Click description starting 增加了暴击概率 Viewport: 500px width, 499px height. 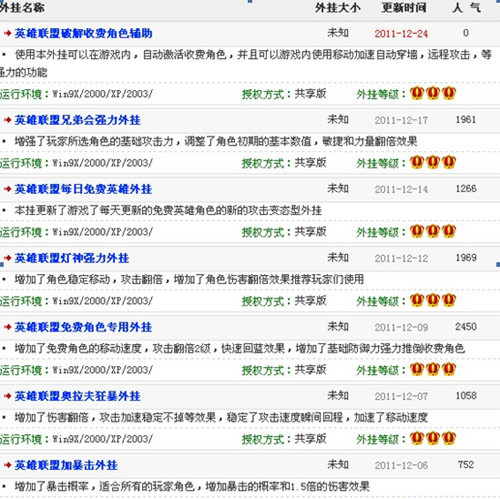(192, 486)
